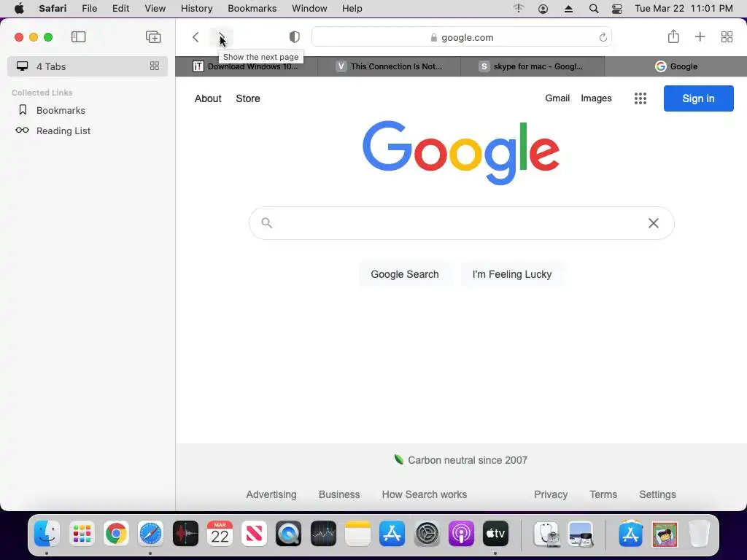
Task: Click the google.com address bar
Action: (462, 37)
